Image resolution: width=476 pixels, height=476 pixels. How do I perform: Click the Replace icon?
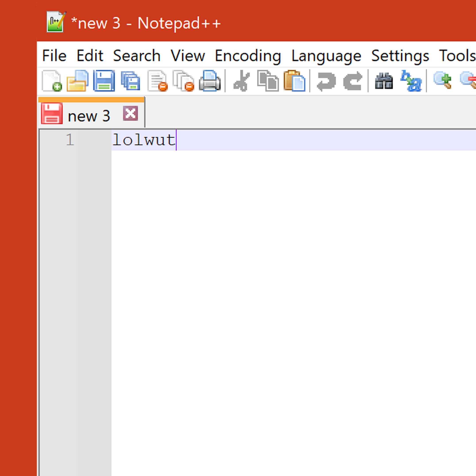tap(411, 81)
